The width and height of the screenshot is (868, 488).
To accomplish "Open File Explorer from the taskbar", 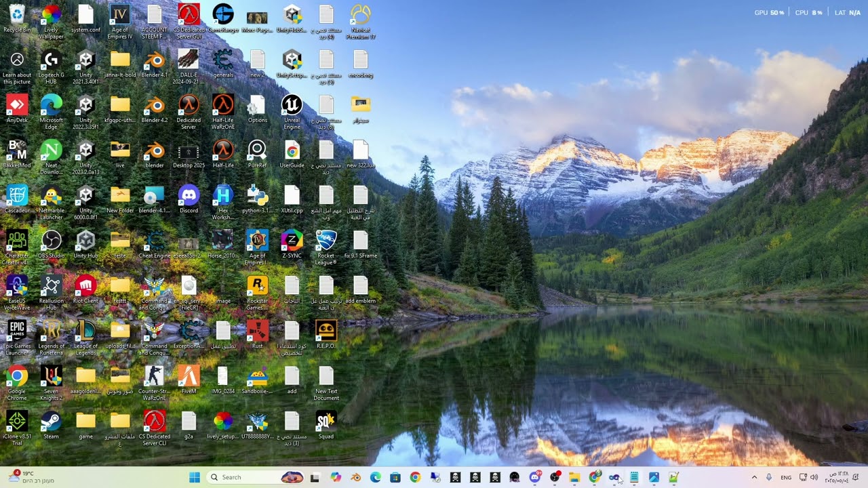I will coord(574,477).
